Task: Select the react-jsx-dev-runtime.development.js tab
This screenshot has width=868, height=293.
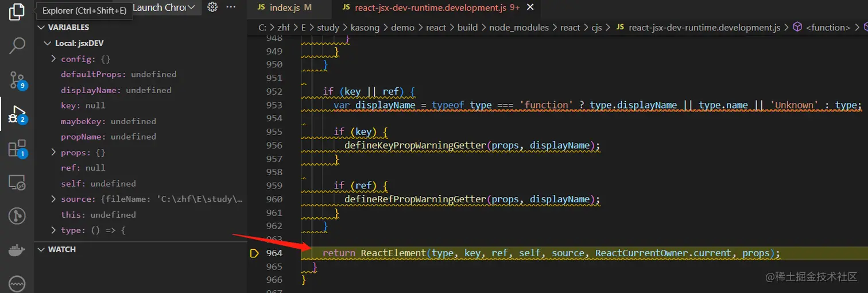Action: coord(431,7)
